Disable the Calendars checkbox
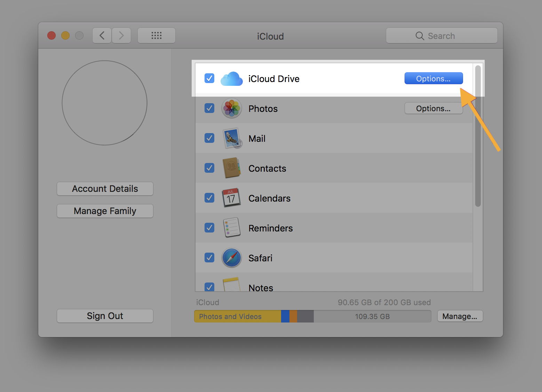 pos(209,198)
